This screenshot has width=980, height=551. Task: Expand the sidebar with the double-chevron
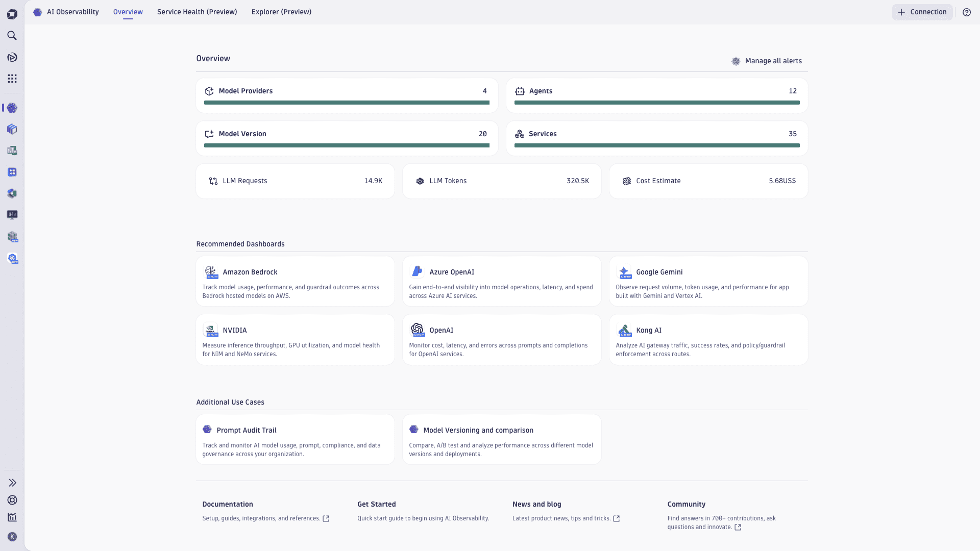(x=12, y=483)
